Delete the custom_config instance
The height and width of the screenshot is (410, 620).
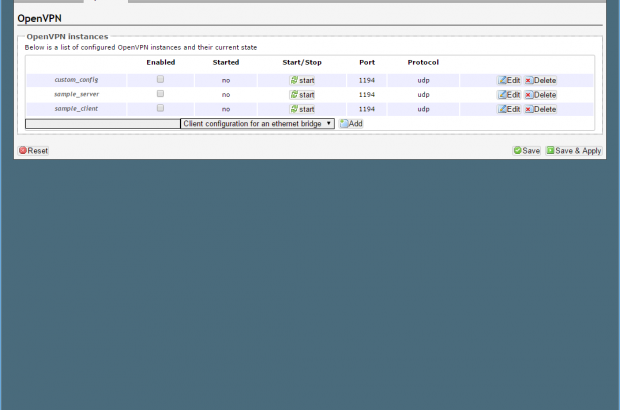click(540, 80)
